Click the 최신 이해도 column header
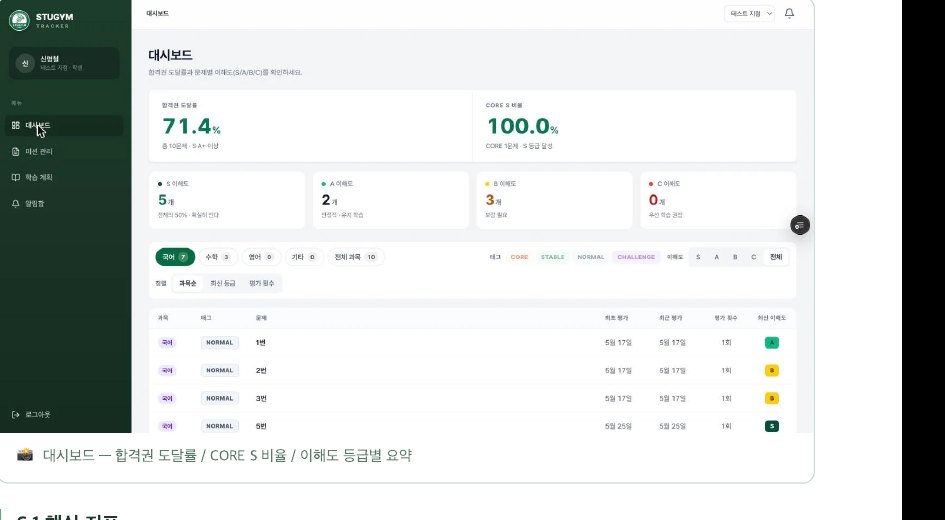Viewport: 945px width, 520px height. pyautogui.click(x=771, y=318)
